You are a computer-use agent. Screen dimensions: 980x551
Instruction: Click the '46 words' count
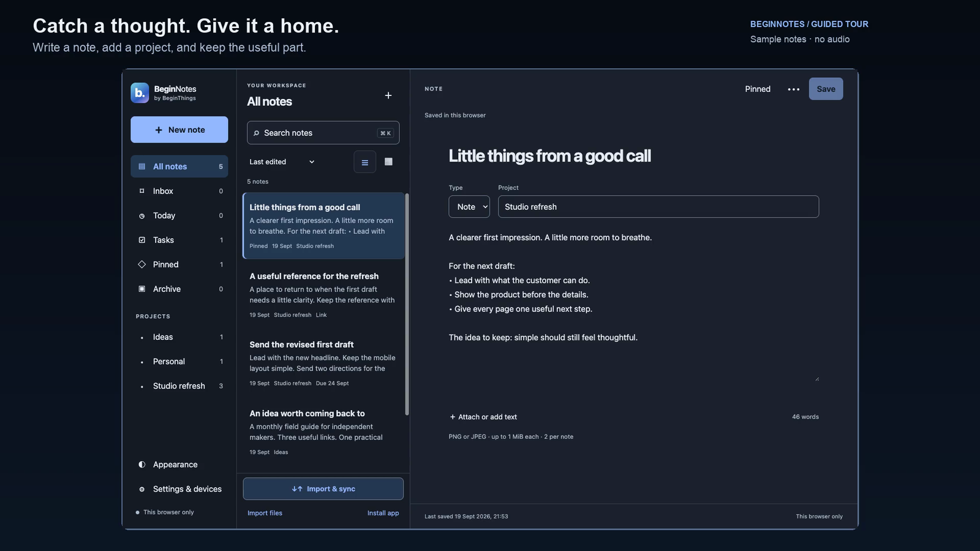805,417
